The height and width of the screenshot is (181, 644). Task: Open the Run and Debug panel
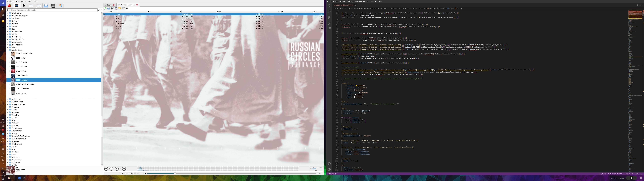point(329,23)
